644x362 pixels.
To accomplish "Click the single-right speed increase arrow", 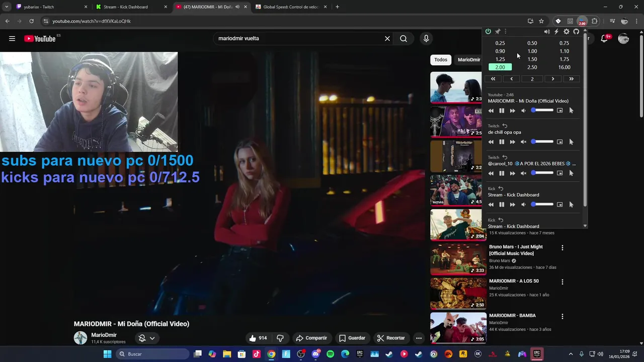I will tap(553, 79).
